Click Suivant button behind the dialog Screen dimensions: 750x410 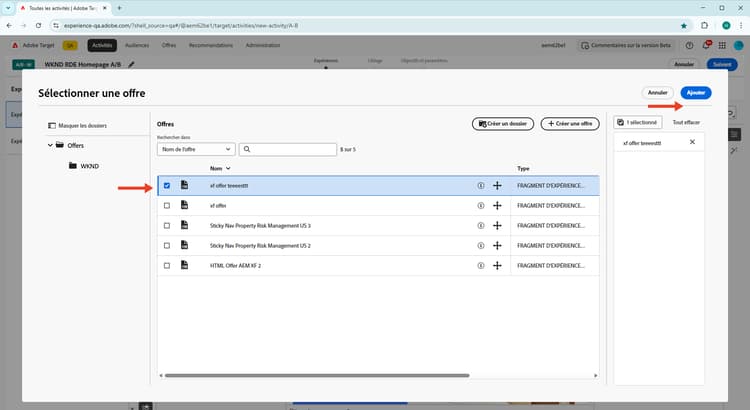click(722, 64)
